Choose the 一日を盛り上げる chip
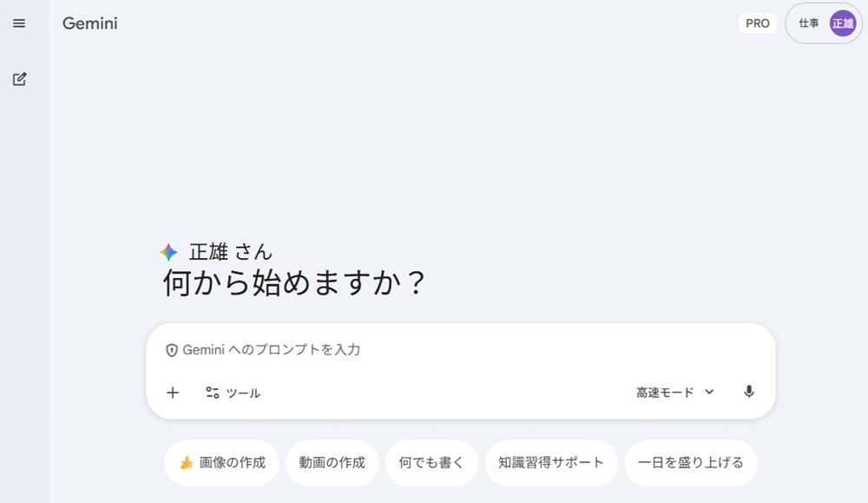 coord(691,462)
